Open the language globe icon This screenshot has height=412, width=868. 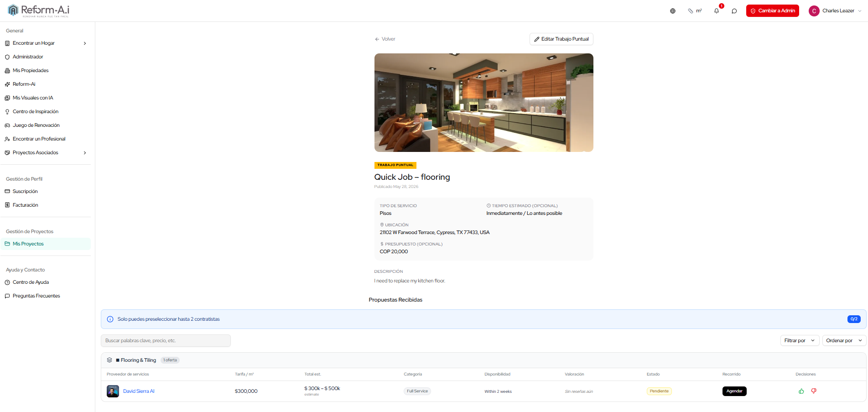click(673, 11)
